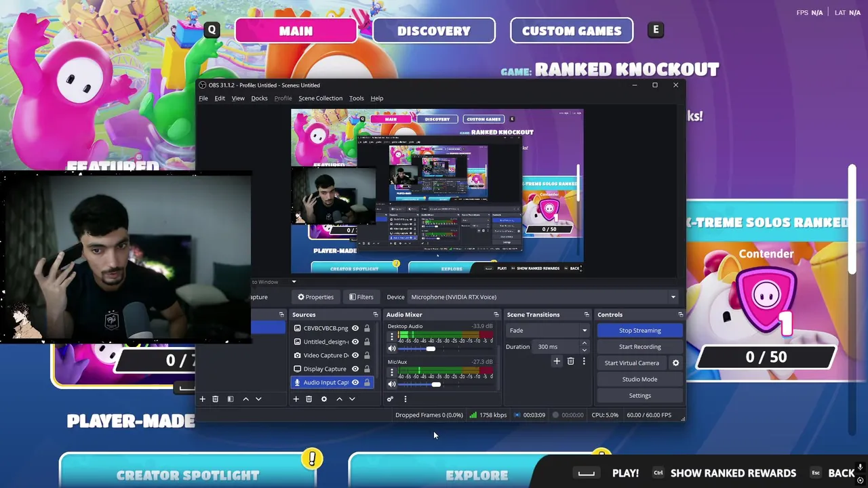Click the Start Recording button
The image size is (868, 488).
click(x=639, y=347)
